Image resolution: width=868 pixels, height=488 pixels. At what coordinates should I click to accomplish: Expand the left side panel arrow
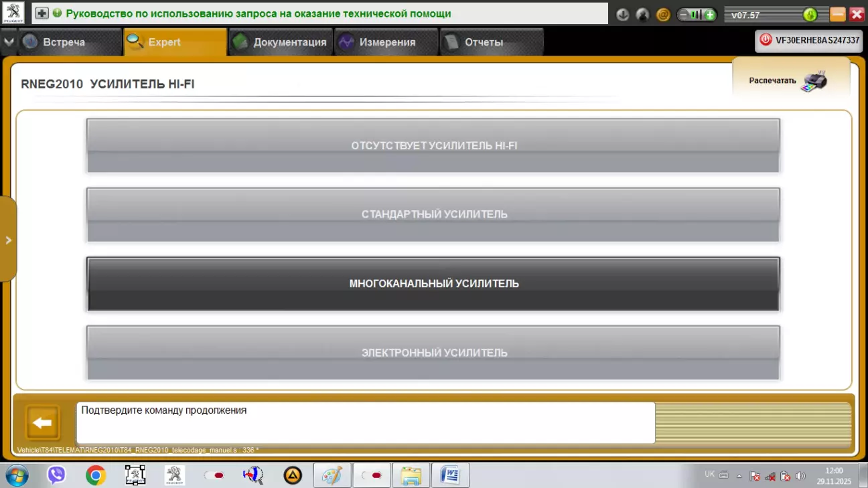[8, 240]
